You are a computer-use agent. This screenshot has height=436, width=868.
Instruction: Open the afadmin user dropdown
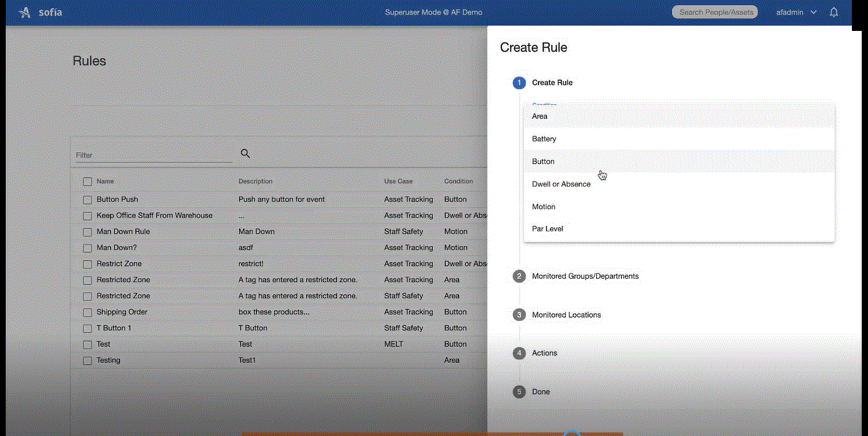796,12
